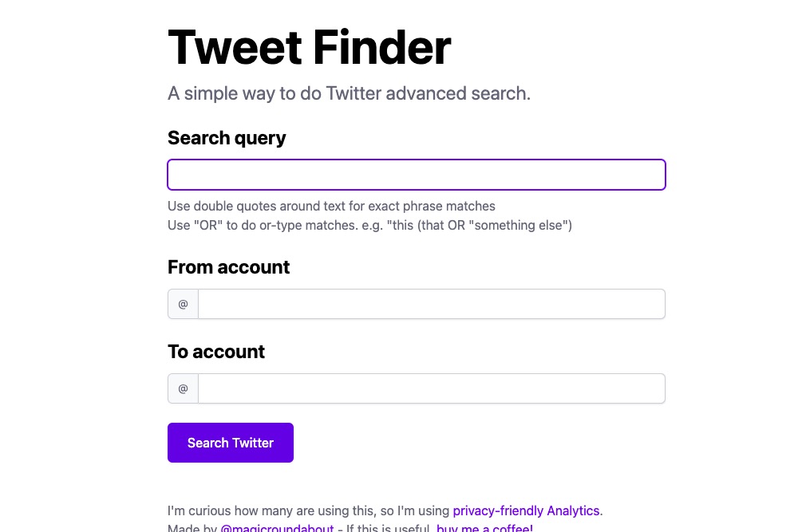Click the To account label
798x532 pixels.
tap(215, 352)
